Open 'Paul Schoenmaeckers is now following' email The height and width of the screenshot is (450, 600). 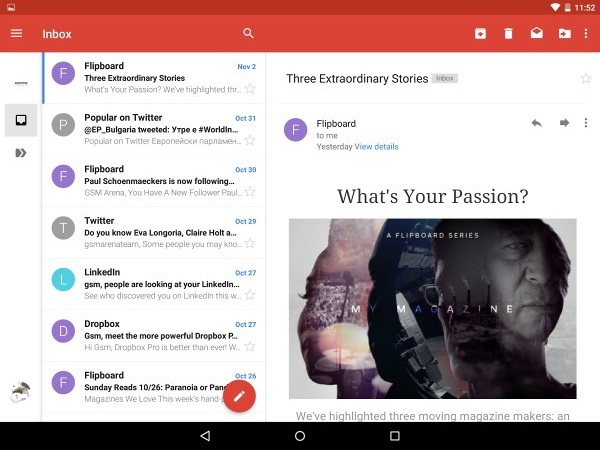point(153,181)
